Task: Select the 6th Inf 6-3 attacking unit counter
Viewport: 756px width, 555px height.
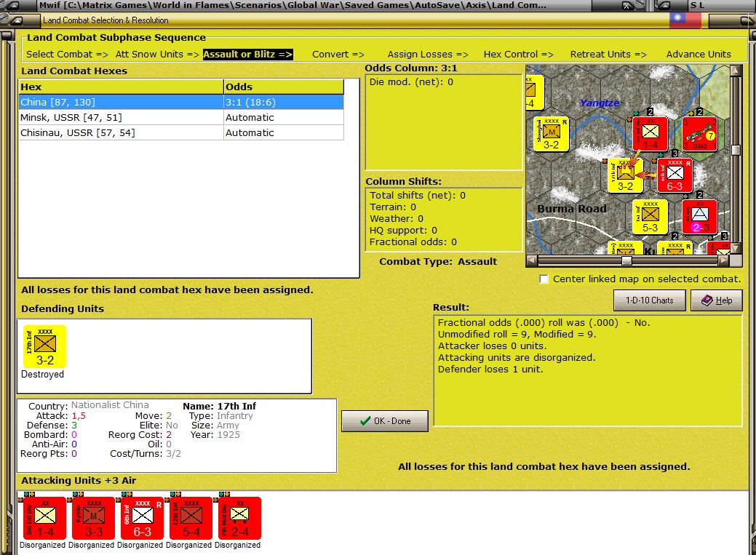Action: pyautogui.click(x=142, y=519)
